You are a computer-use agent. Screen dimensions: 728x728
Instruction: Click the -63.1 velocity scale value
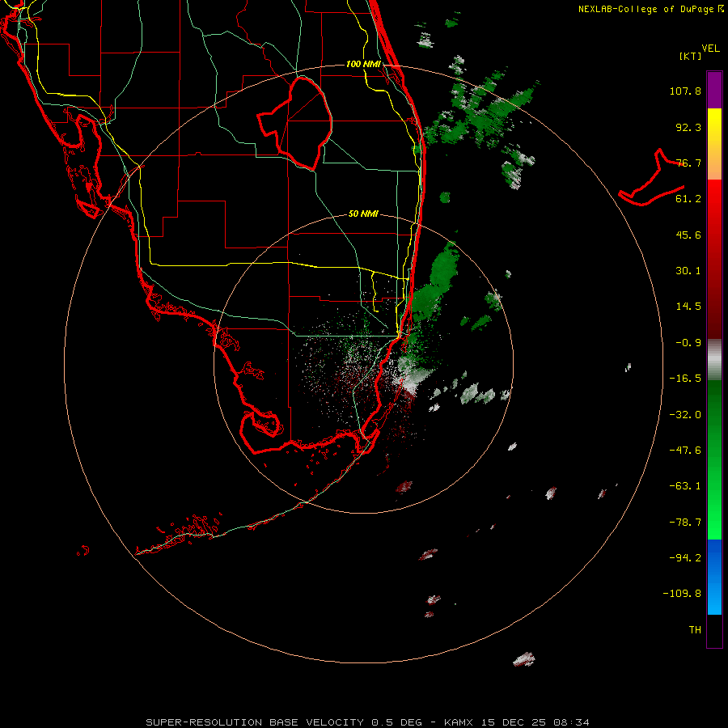click(x=685, y=486)
